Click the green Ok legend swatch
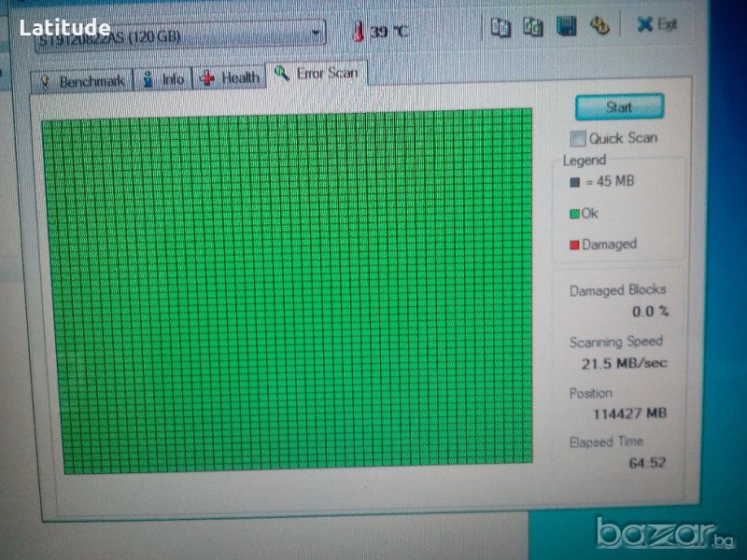The image size is (747, 560). 573,214
